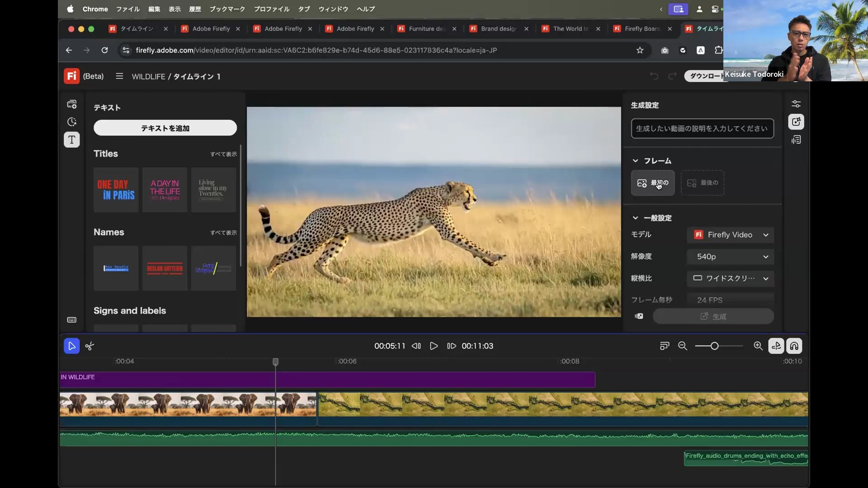Toggle the razor playhead cutting mode button
Image resolution: width=868 pixels, height=488 pixels.
click(777, 346)
